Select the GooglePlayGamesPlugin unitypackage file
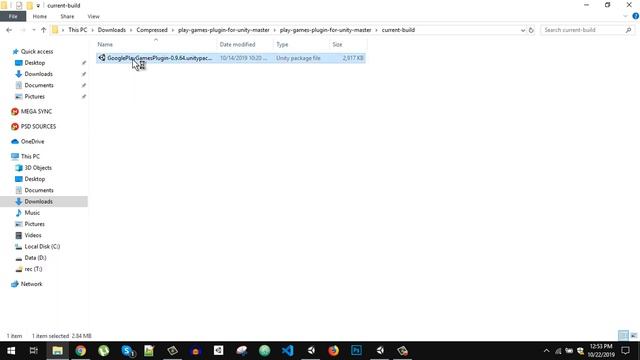This screenshot has height=360, width=640. tap(231, 58)
